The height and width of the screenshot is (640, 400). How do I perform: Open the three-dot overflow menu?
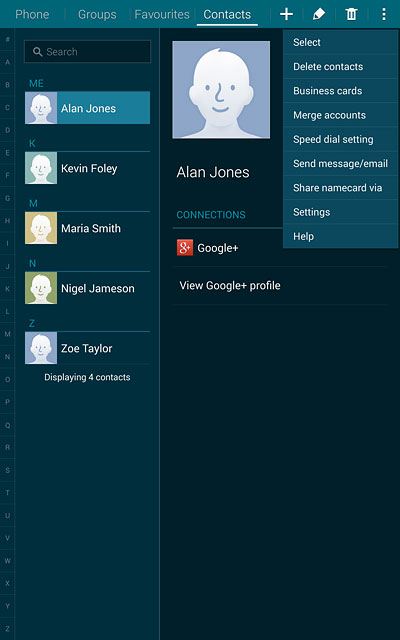(x=384, y=14)
